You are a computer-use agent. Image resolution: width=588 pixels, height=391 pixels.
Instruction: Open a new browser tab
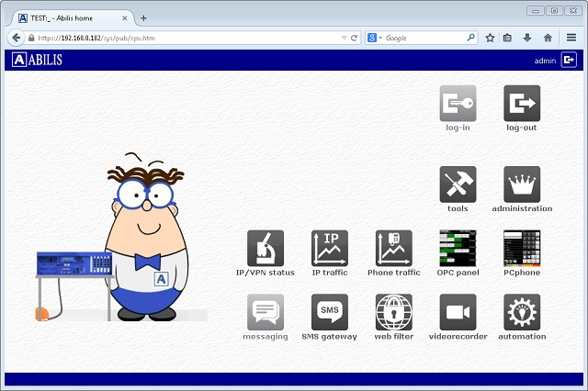tap(143, 17)
